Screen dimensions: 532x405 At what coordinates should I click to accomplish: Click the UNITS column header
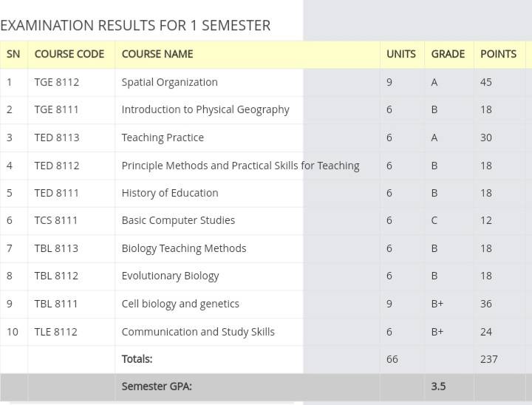click(x=401, y=54)
